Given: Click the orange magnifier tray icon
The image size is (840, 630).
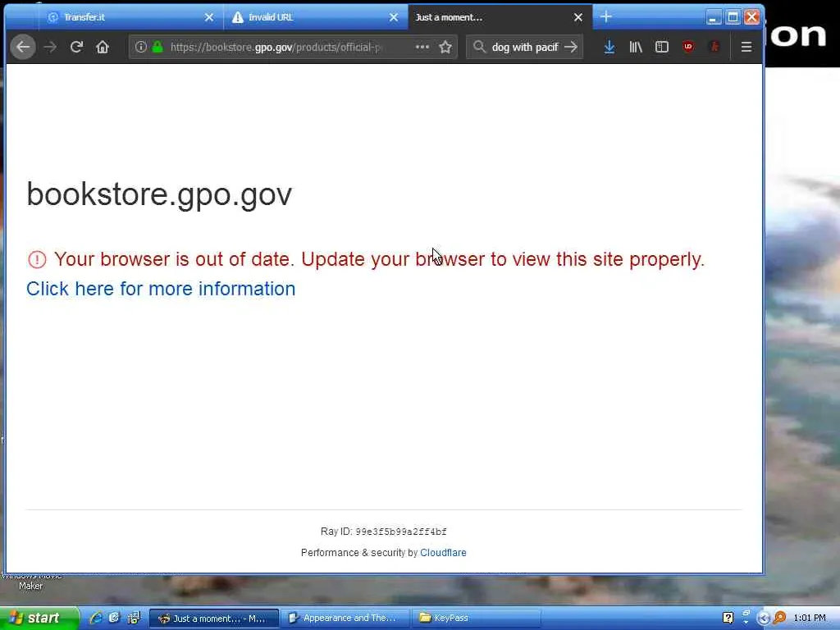Looking at the screenshot, I should pos(779,618).
